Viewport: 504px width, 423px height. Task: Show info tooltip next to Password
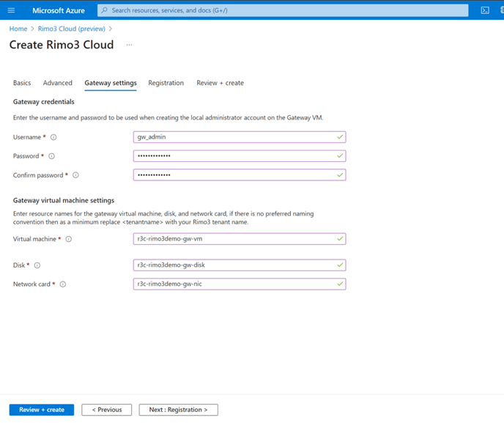51,156
